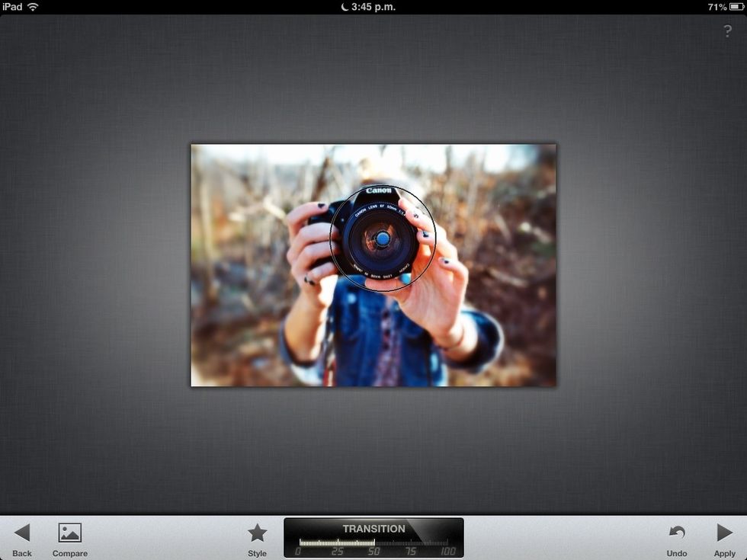Open the Compare image view
This screenshot has height=560, width=747.
pyautogui.click(x=69, y=539)
